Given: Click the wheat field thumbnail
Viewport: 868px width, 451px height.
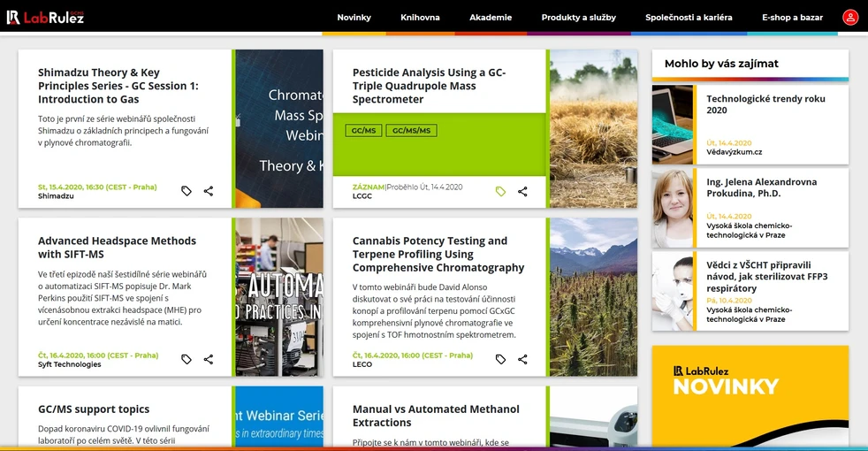Looking at the screenshot, I should (593, 128).
